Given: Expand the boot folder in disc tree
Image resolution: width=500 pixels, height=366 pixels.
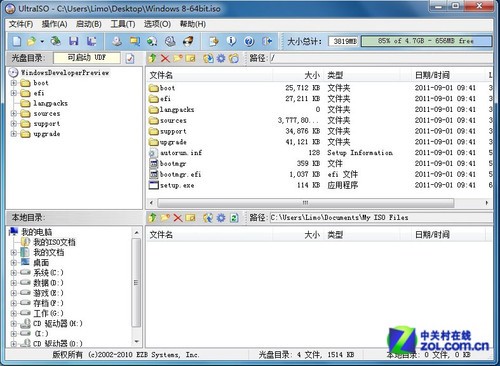Looking at the screenshot, I should pos(14,83).
